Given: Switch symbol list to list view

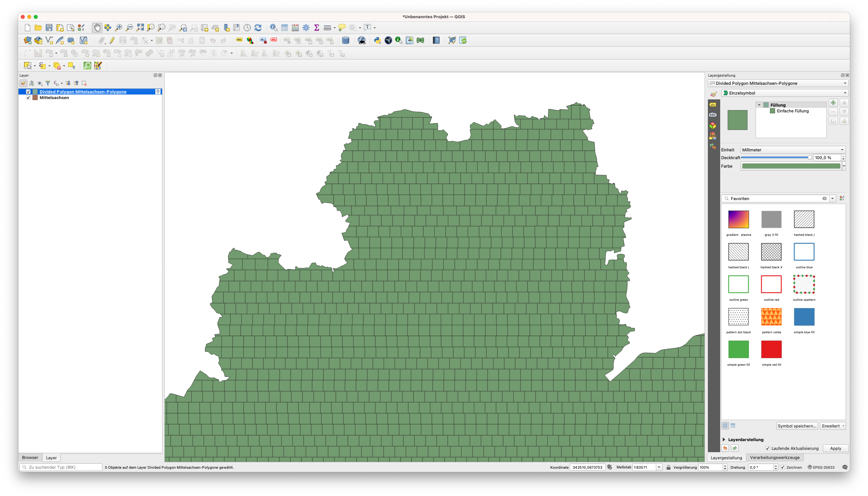Looking at the screenshot, I should (733, 426).
